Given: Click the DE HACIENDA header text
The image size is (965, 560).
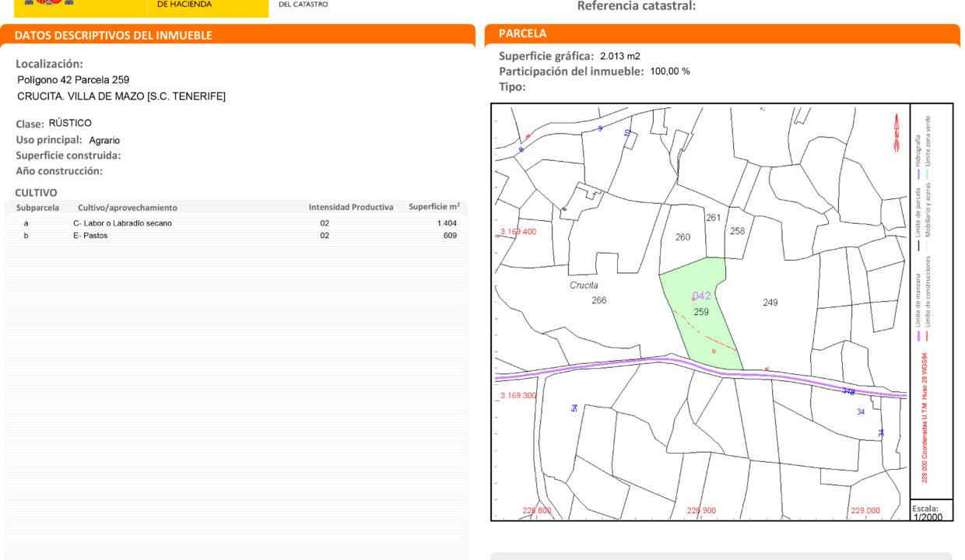Looking at the screenshot, I should coord(184,4).
